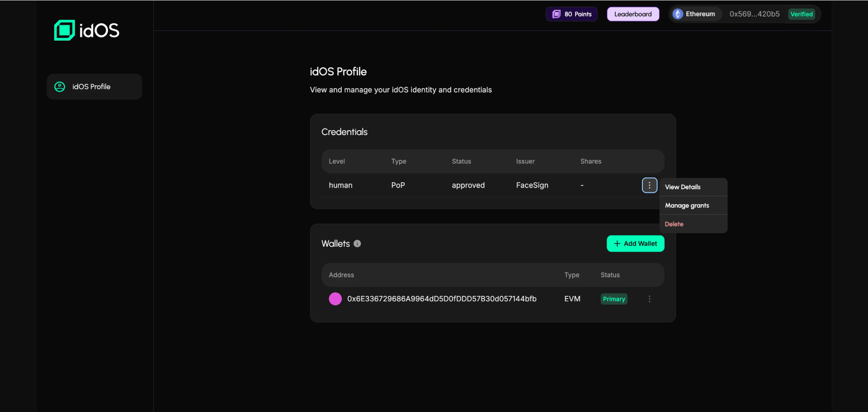Select Delete in credential menu
This screenshot has width=868, height=412.
[674, 224]
